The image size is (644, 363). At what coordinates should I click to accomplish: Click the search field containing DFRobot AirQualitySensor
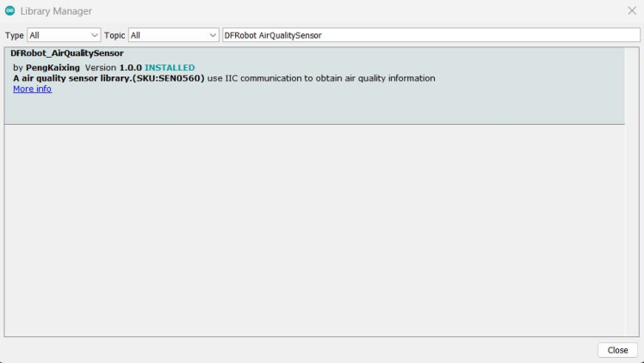coord(430,35)
